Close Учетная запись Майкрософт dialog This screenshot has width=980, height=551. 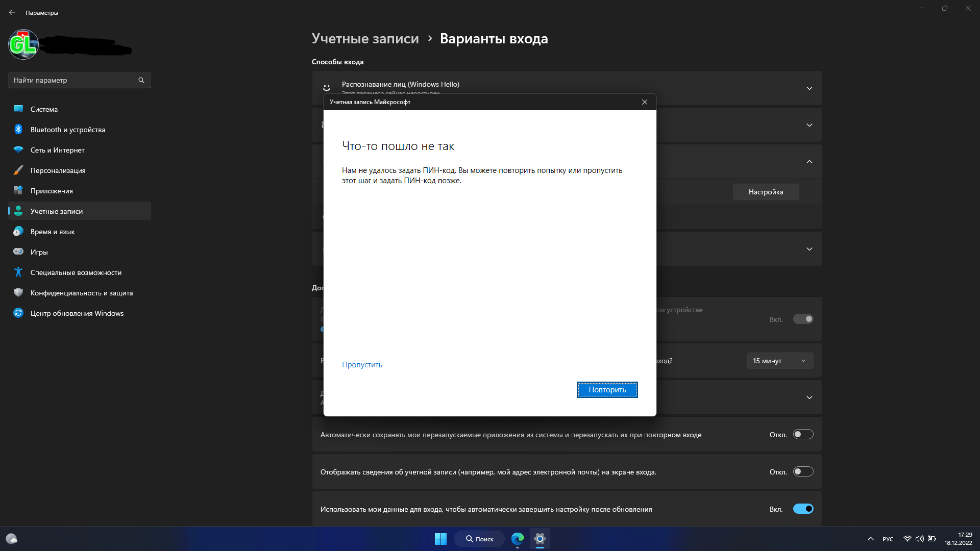click(645, 102)
